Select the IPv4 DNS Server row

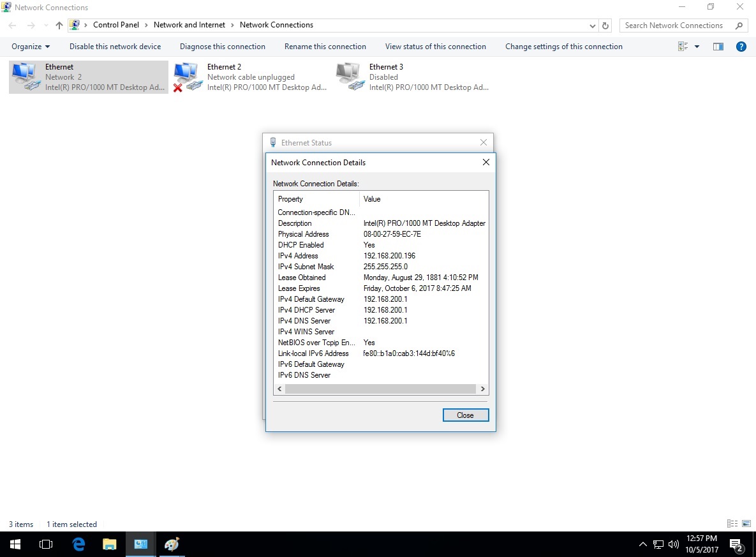(x=381, y=321)
